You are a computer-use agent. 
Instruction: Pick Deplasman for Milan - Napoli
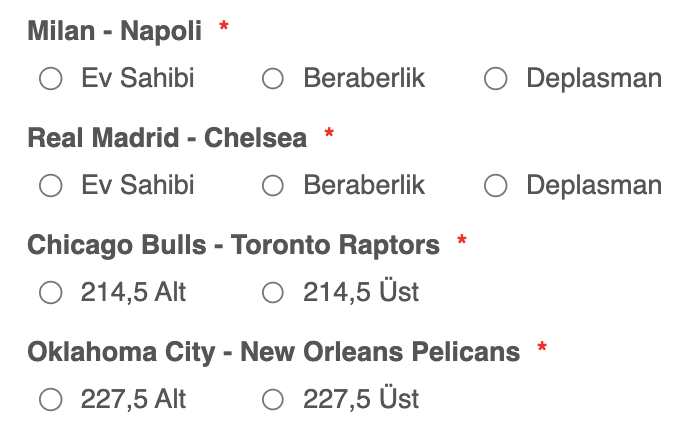click(x=495, y=79)
